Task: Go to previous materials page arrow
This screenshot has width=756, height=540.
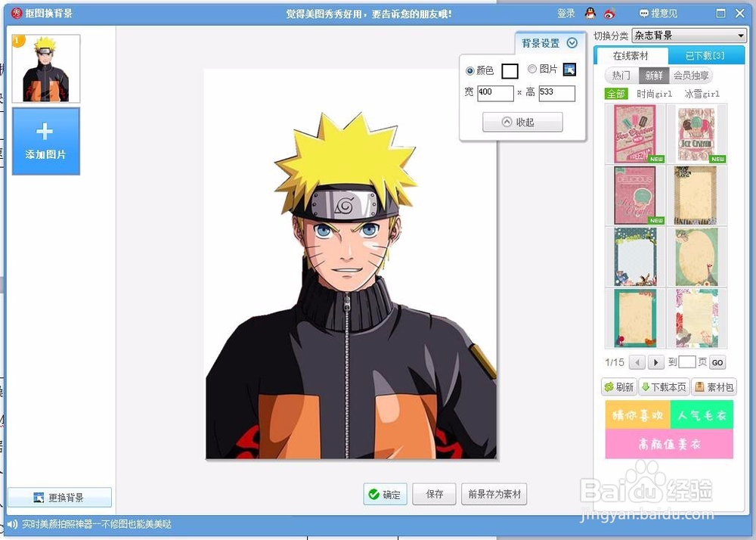Action: click(x=637, y=362)
